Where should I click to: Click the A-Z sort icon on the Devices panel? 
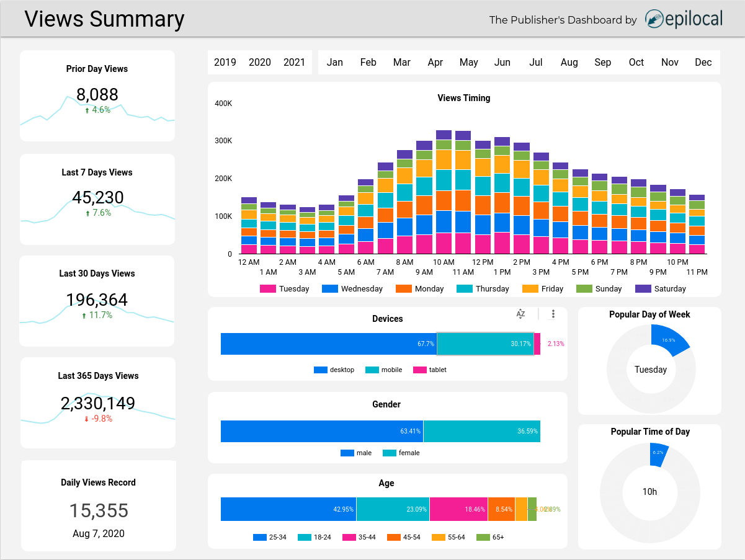(x=521, y=314)
